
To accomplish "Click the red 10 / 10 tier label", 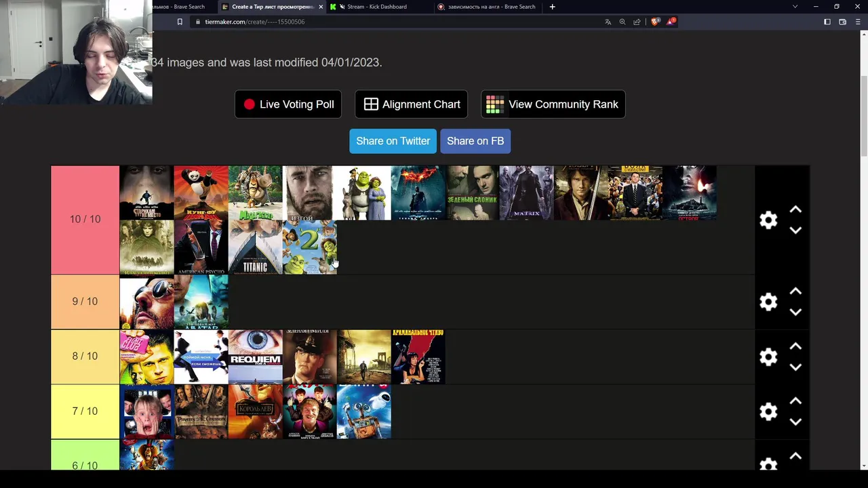I will point(85,220).
